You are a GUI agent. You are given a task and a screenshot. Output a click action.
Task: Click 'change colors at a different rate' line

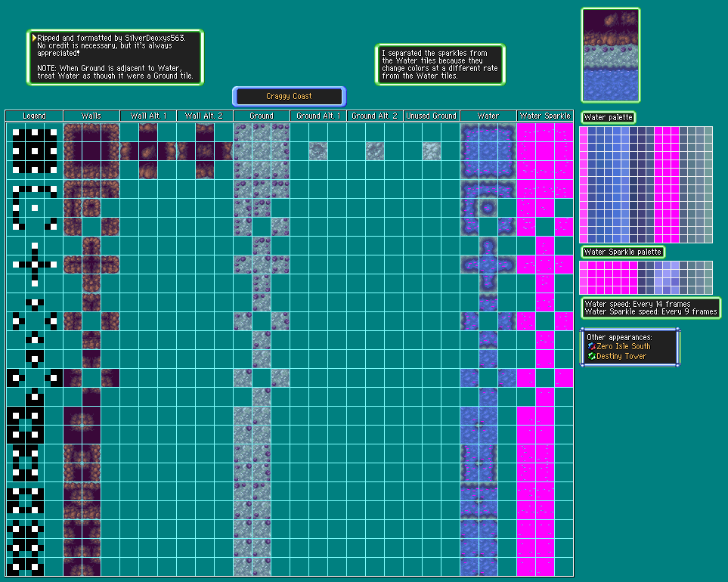tap(440, 68)
